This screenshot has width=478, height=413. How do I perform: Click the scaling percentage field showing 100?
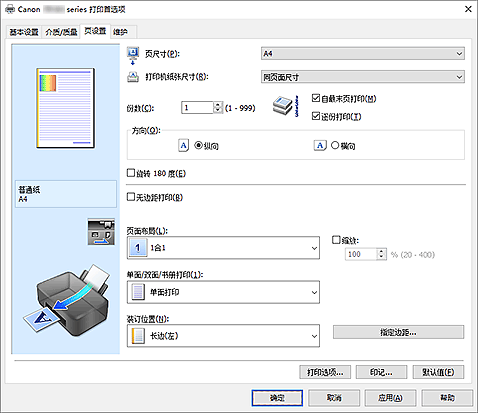click(361, 254)
